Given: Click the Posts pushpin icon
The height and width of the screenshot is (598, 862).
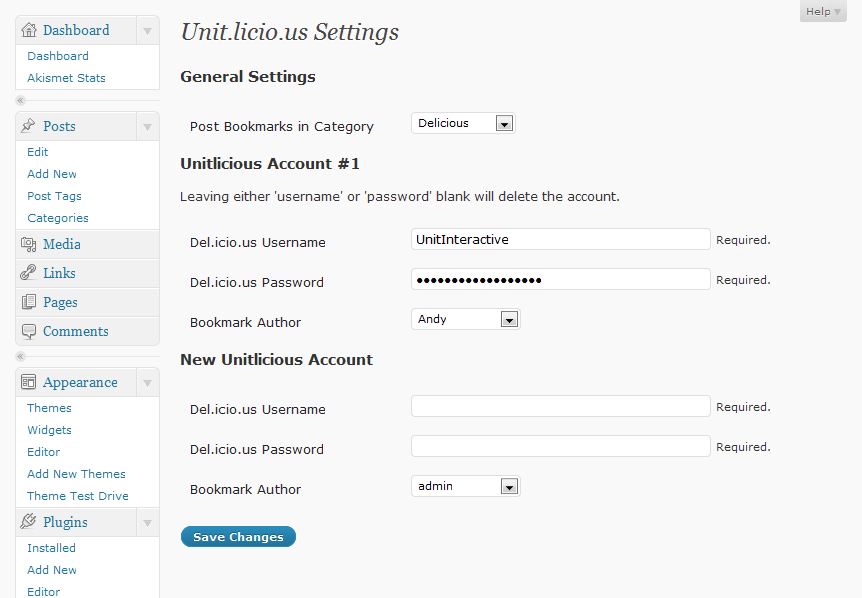Looking at the screenshot, I should tap(28, 126).
